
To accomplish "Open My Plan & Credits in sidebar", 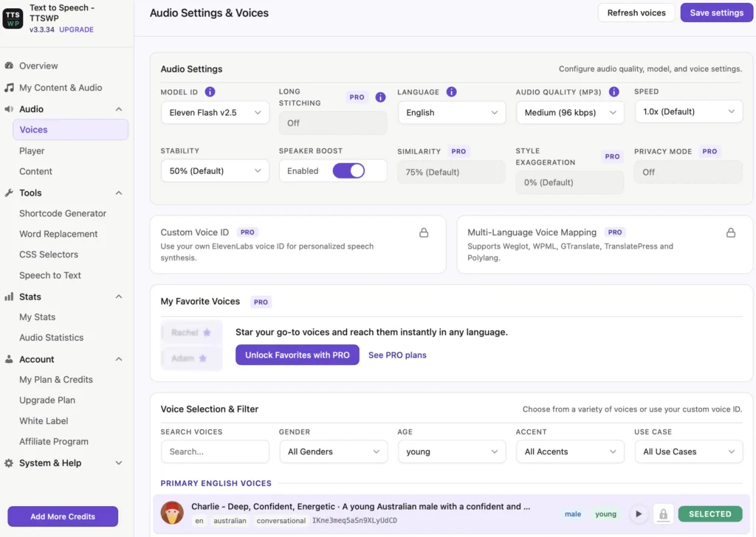I will 56,379.
